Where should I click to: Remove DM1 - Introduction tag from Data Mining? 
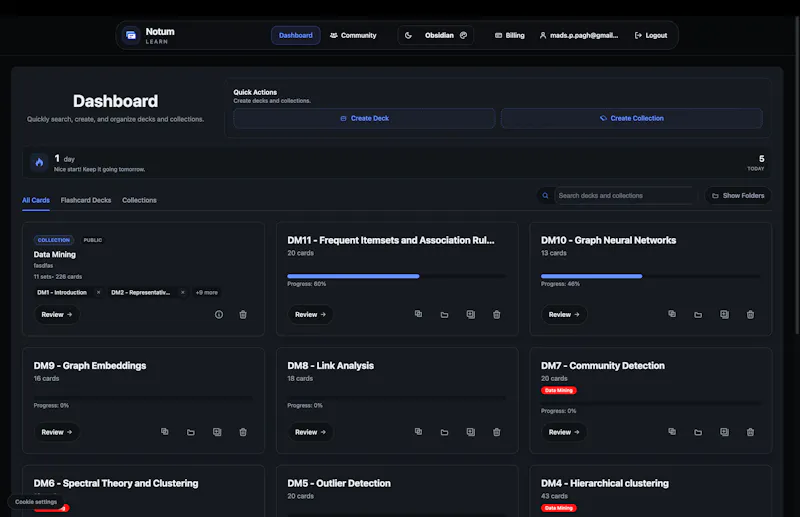coord(98,292)
